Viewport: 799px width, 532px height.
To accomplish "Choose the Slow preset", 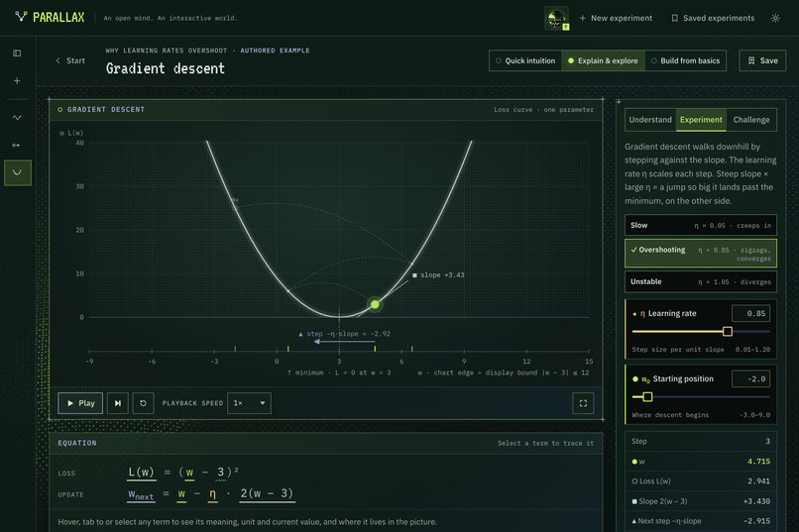I will 701,225.
